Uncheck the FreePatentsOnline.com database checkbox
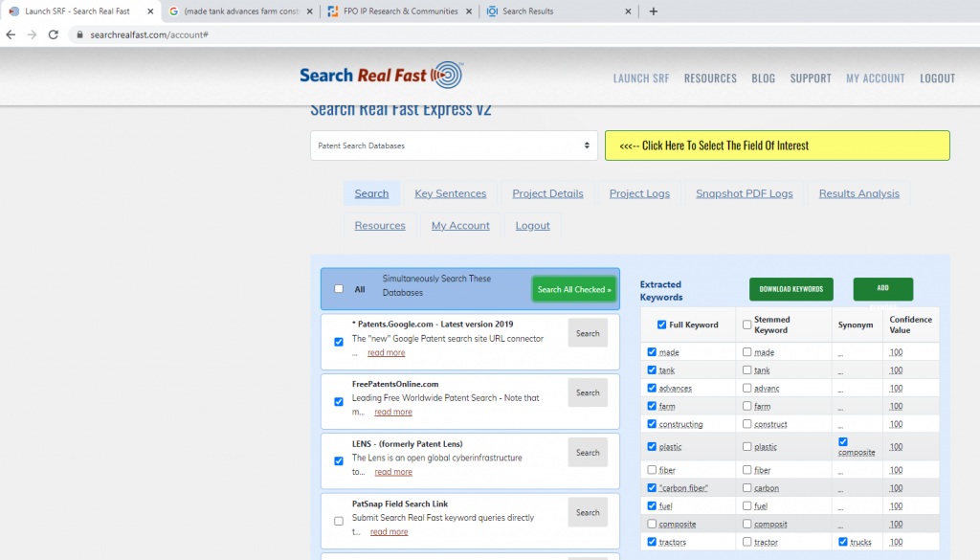The height and width of the screenshot is (560, 980). [x=339, y=402]
